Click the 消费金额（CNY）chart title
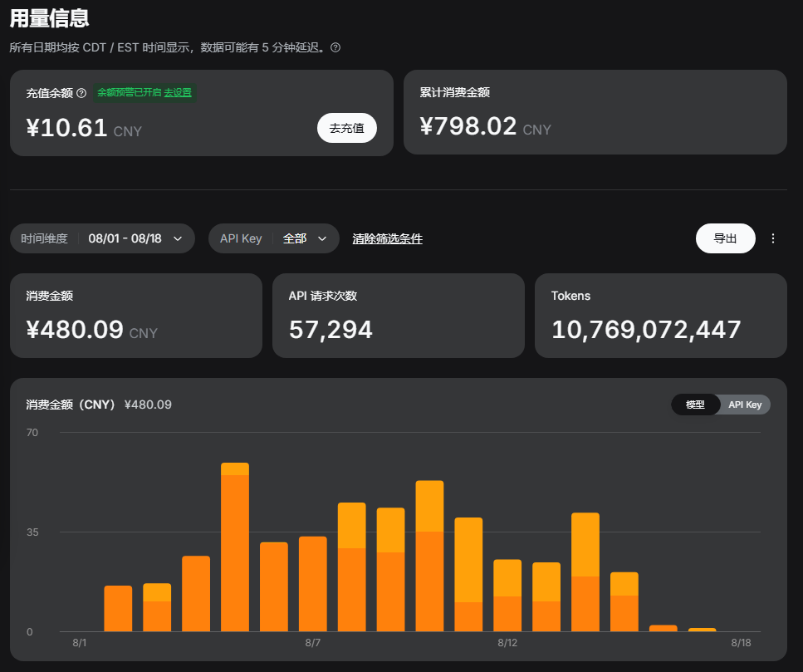 (71, 405)
